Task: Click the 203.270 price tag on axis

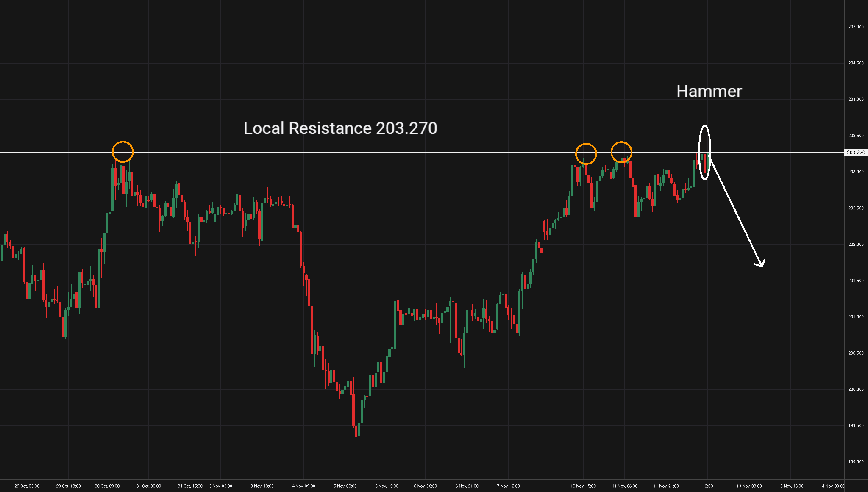Action: point(855,153)
